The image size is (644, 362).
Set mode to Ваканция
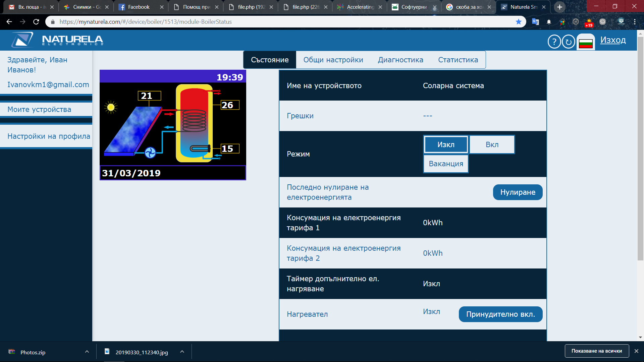coord(446,164)
